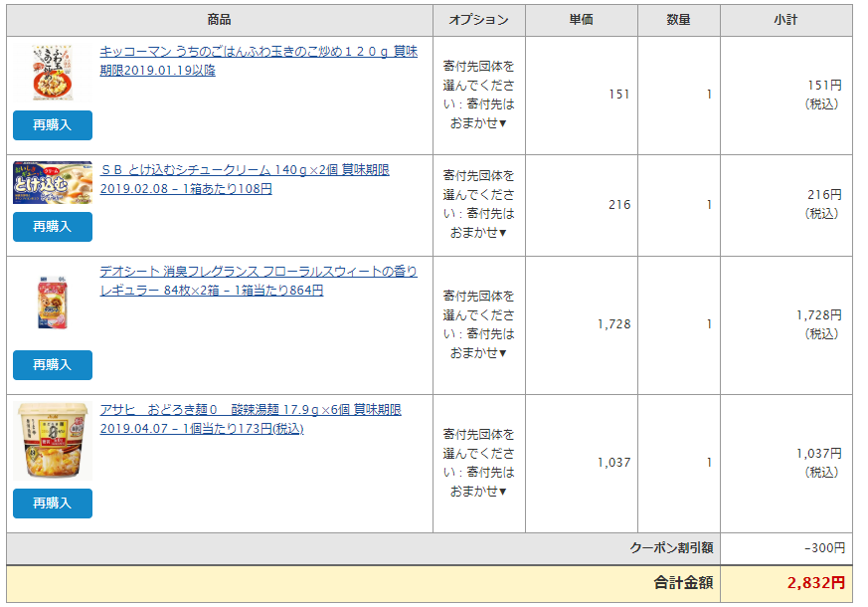Click 再購入 button for SB とけ込むシチュー item
Screen dimensions: 868x607
(x=53, y=227)
